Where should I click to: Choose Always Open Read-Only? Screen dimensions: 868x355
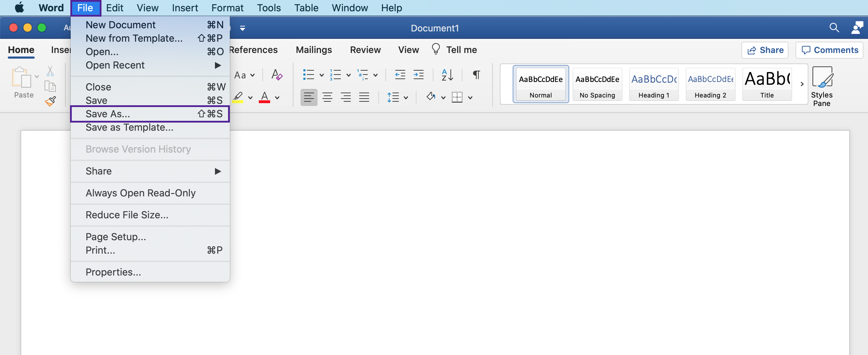click(150, 193)
